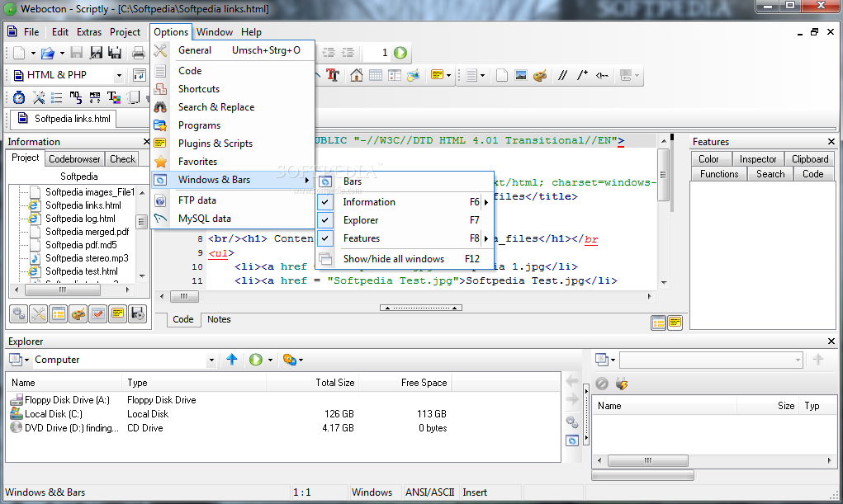Screen dimensions: 843x504
Task: Switch to the Codebrowser tab
Action: tap(74, 159)
